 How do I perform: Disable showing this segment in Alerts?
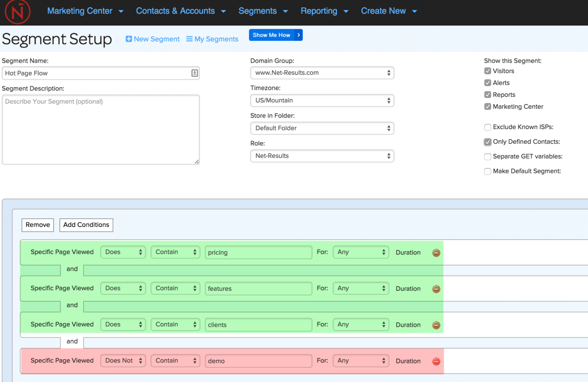click(x=487, y=82)
